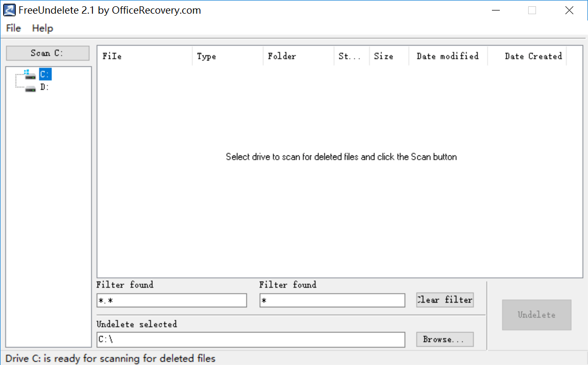Select the C: drive label
Screen dimensions: 588x365
tap(45, 75)
